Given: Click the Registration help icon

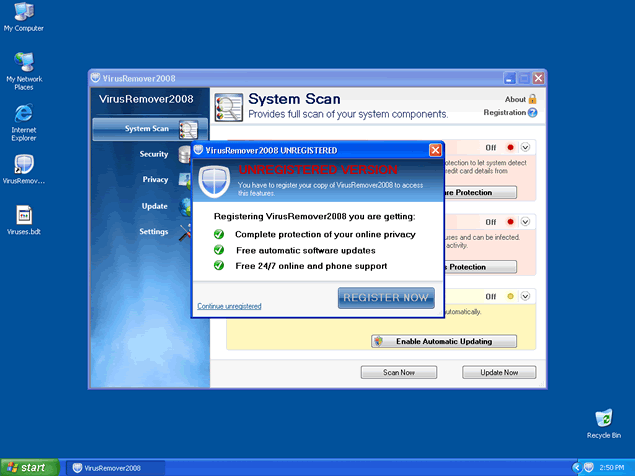Looking at the screenshot, I should (533, 113).
